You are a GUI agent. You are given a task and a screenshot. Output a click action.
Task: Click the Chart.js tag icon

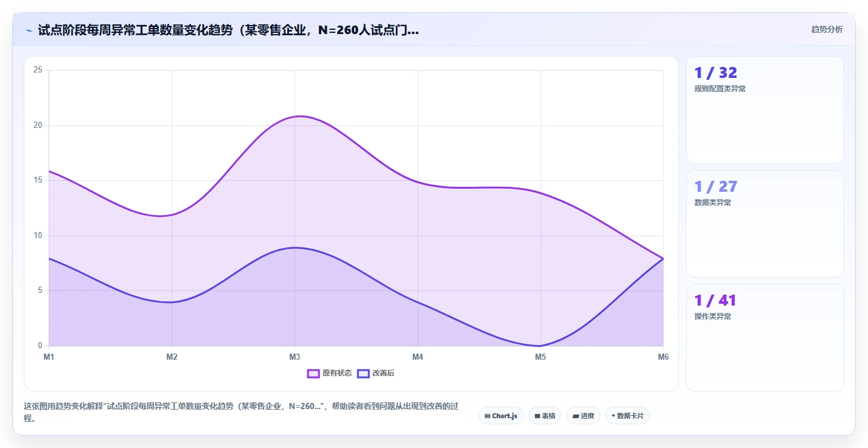pos(488,416)
